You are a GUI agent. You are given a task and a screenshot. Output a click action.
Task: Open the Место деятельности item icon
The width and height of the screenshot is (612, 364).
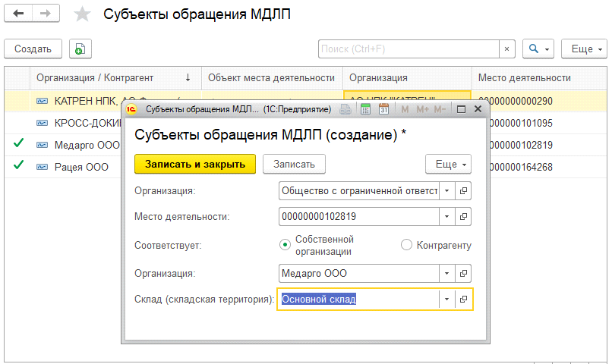coord(463,217)
